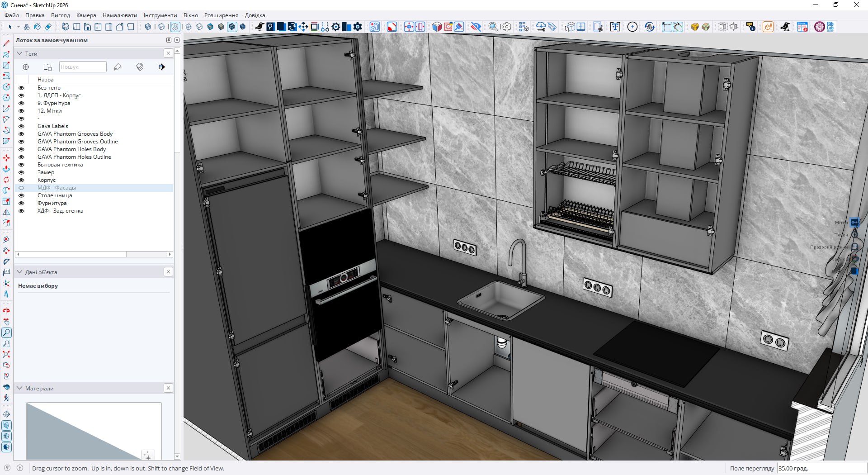Click the Paint Bucket tool

click(37, 27)
